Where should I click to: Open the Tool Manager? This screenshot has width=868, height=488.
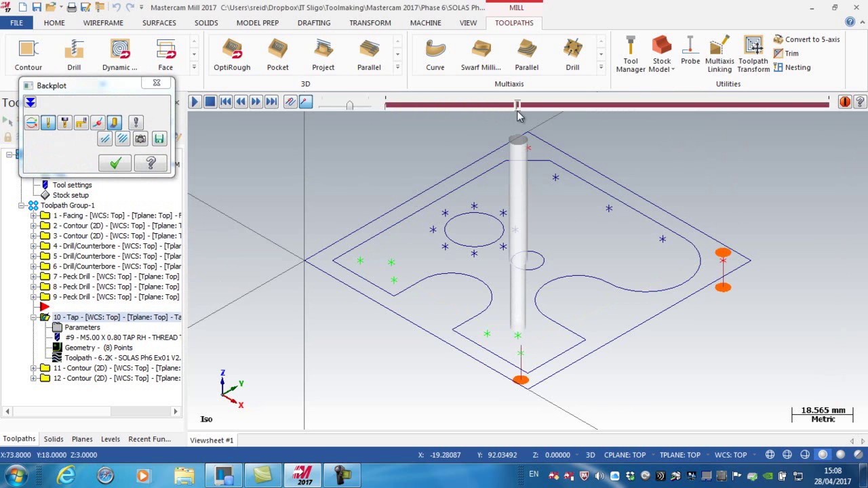click(x=631, y=54)
